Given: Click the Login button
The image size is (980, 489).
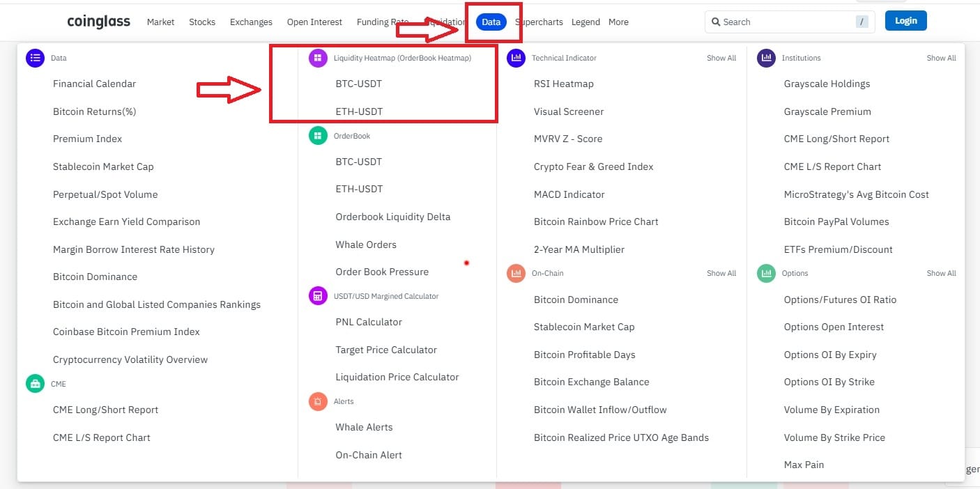Looking at the screenshot, I should 906,21.
